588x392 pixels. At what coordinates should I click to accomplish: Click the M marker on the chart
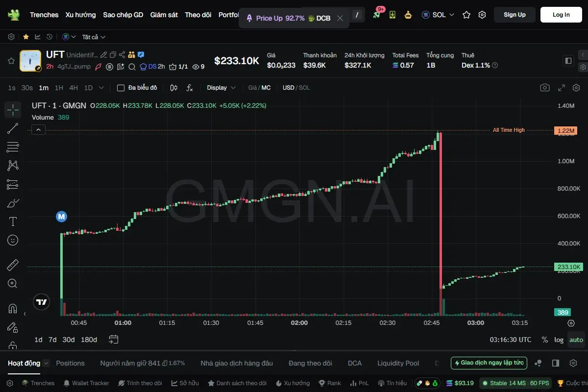(x=61, y=216)
